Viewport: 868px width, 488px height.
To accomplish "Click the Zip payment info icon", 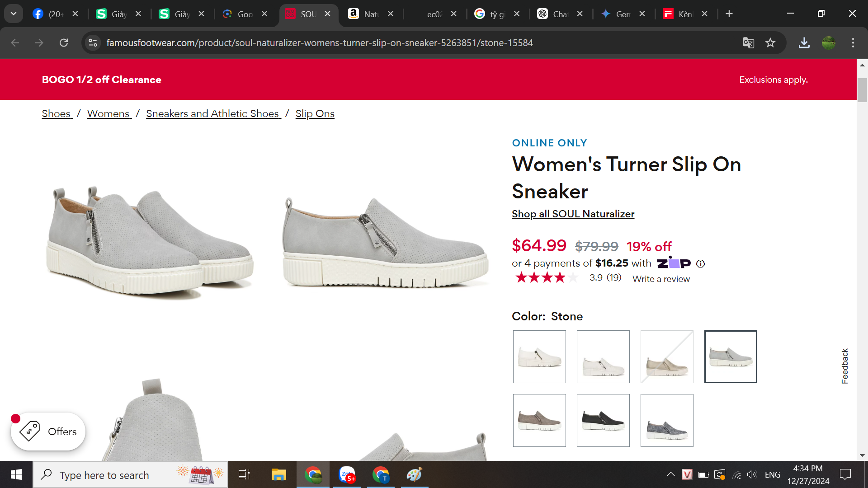I will point(700,264).
